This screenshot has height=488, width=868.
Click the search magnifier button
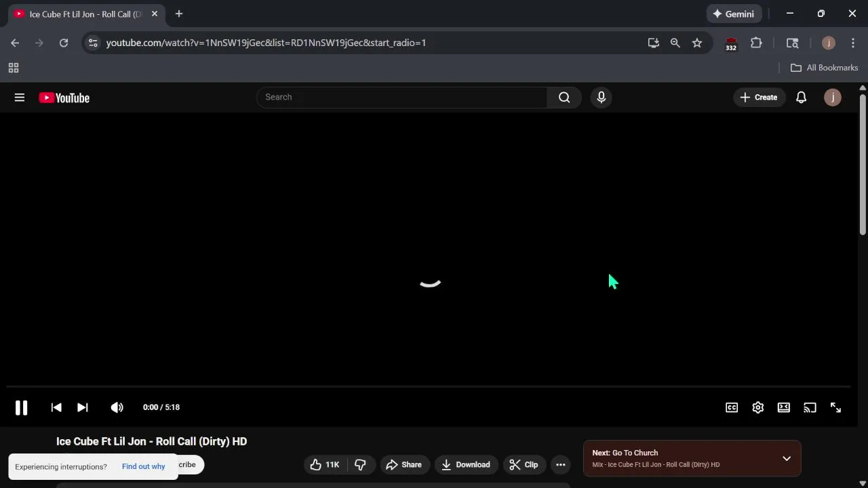564,97
